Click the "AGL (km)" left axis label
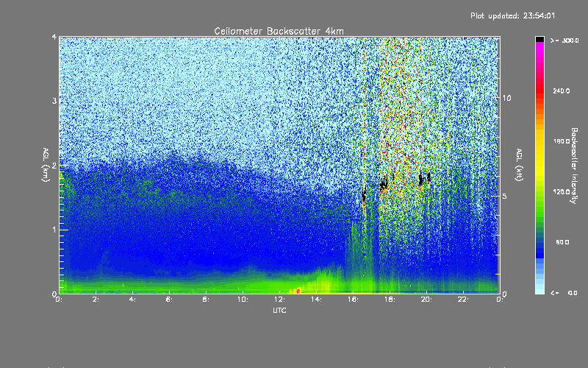This screenshot has width=588, height=368. tap(46, 165)
